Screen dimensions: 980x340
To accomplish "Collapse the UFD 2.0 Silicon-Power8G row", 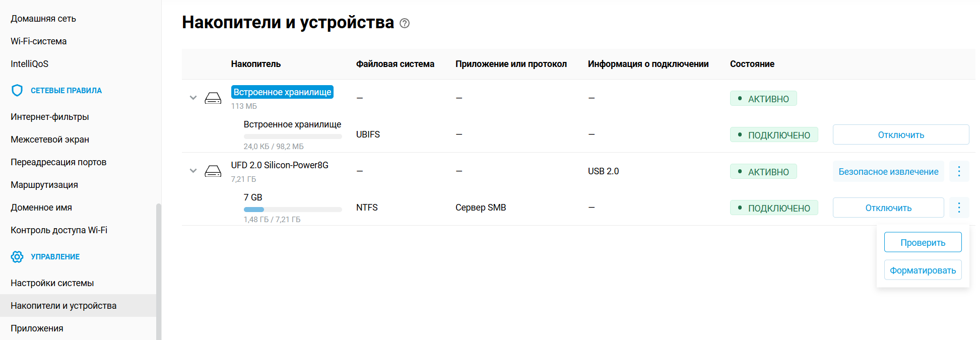I will (x=193, y=171).
